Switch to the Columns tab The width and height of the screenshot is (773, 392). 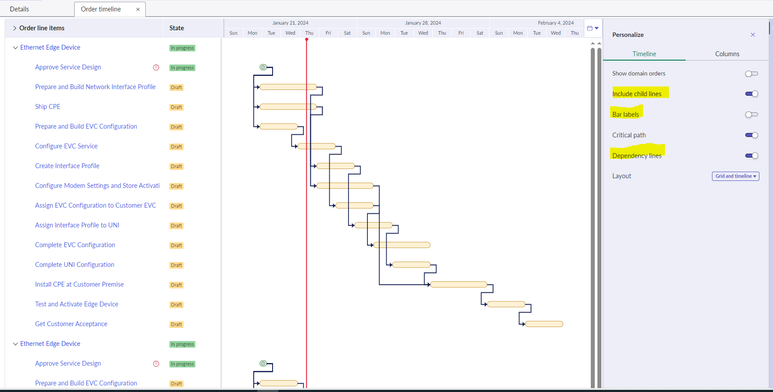727,54
